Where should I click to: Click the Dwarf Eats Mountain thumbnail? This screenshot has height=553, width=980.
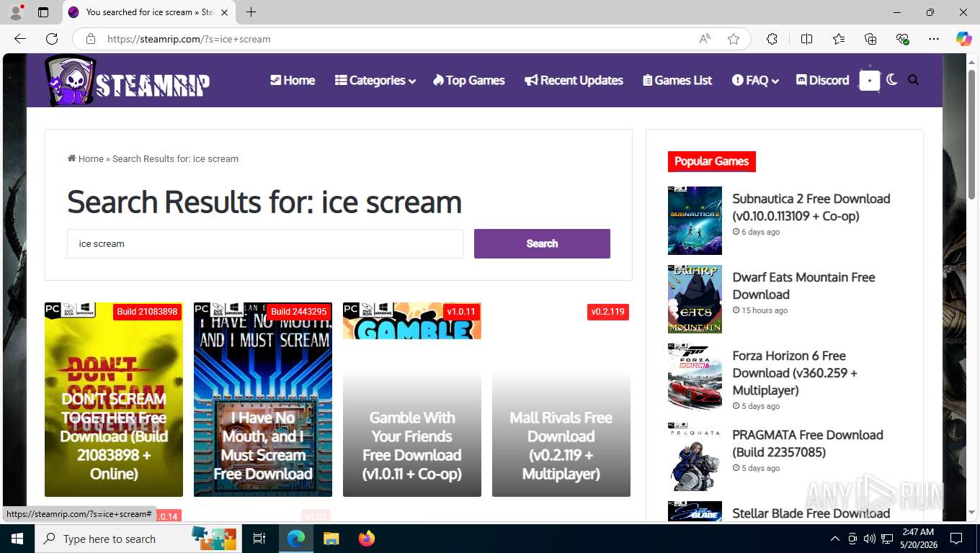[x=695, y=299]
